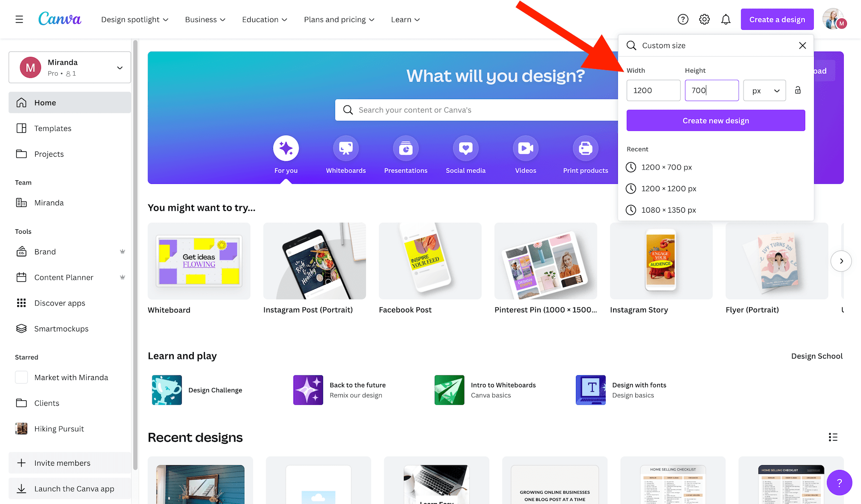Click Invite members
This screenshot has height=504, width=861.
70,463
